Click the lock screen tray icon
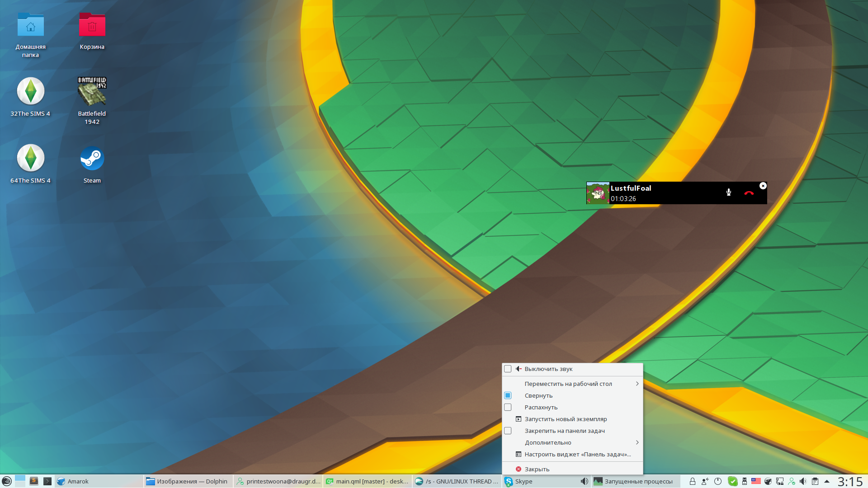 coord(692,481)
